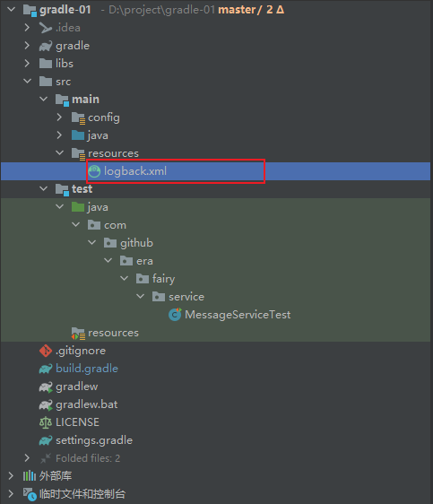Expand the .idea folder
433x504 pixels.
[x=27, y=28]
